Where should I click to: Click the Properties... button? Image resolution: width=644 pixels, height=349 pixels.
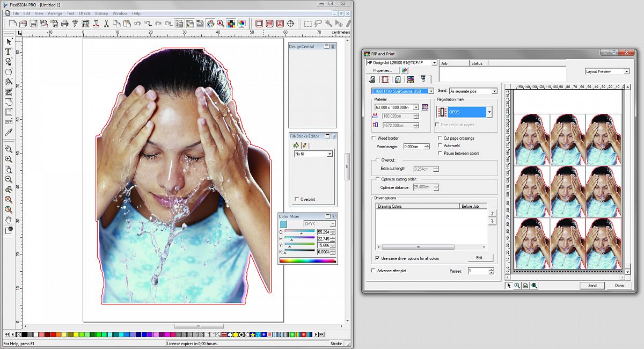point(382,70)
